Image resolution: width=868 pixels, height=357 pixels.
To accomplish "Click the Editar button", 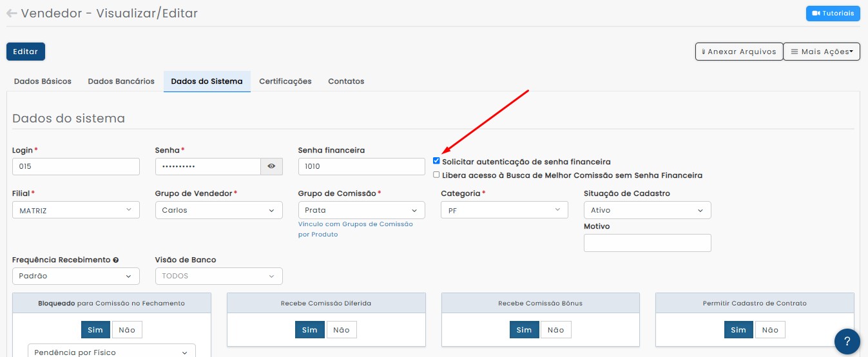I will (x=26, y=52).
